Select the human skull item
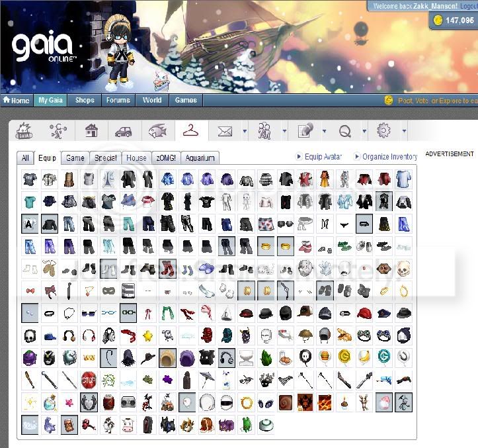The width and height of the screenshot is (478, 448). point(403,269)
